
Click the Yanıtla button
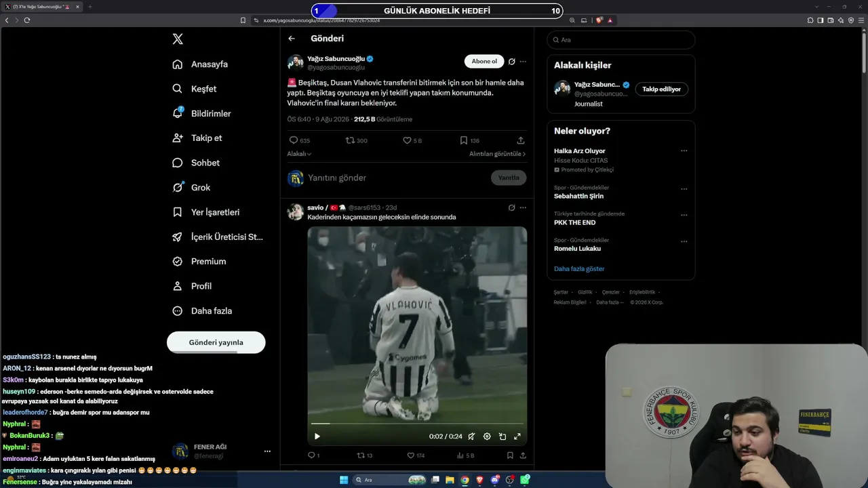point(509,178)
